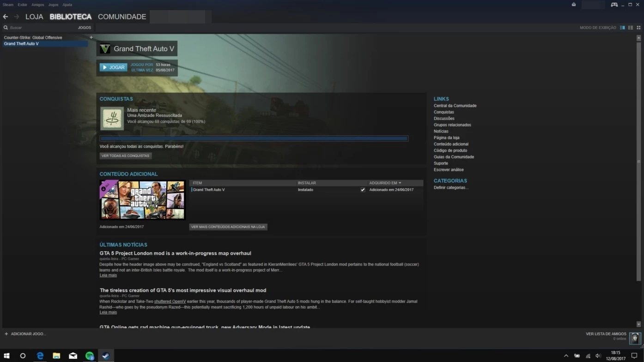The height and width of the screenshot is (362, 644).
Task: Open the Wi-Fi network tray icon
Action: (588, 356)
